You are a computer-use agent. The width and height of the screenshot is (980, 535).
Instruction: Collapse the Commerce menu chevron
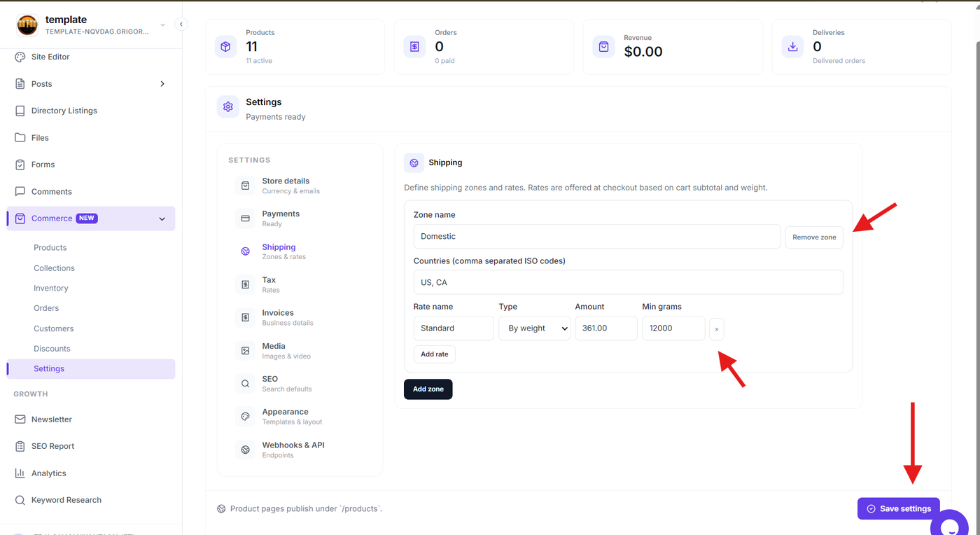click(162, 219)
